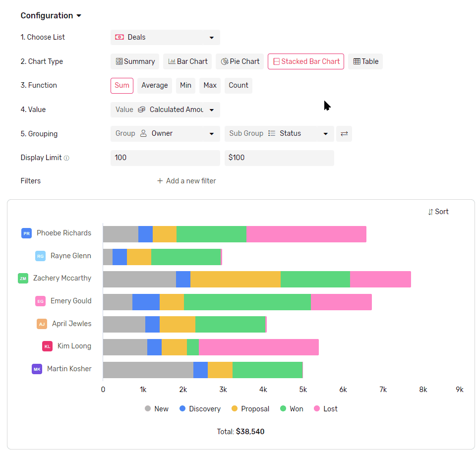
Task: Click the Total $38,540 text
Action: click(240, 432)
